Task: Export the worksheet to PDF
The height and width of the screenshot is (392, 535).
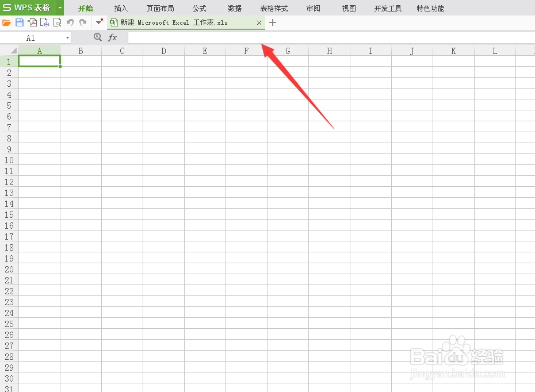Action: pos(33,22)
